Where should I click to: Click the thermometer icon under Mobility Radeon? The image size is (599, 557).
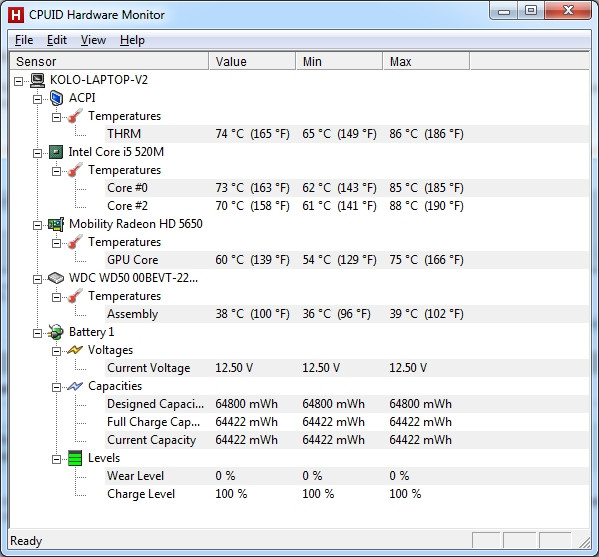click(x=75, y=242)
